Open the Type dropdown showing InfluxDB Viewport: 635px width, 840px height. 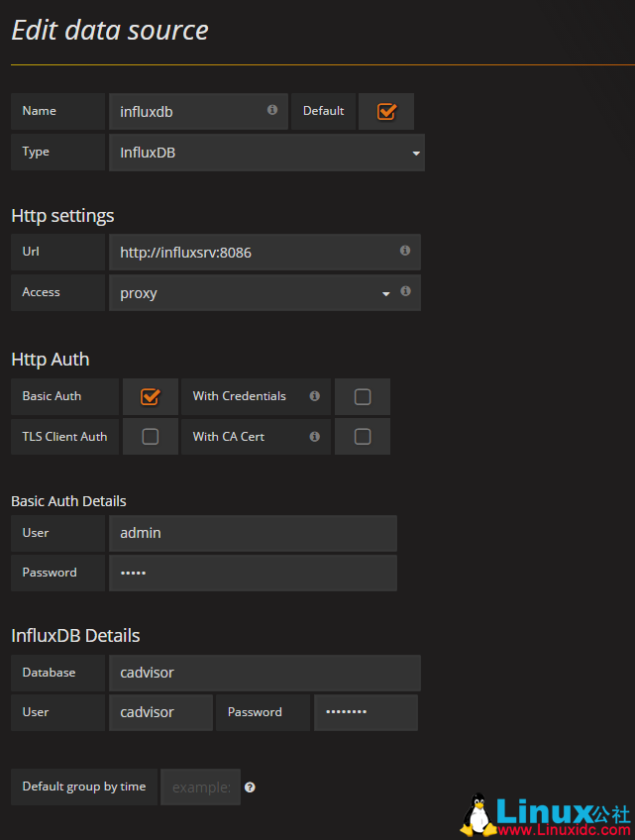tap(266, 153)
